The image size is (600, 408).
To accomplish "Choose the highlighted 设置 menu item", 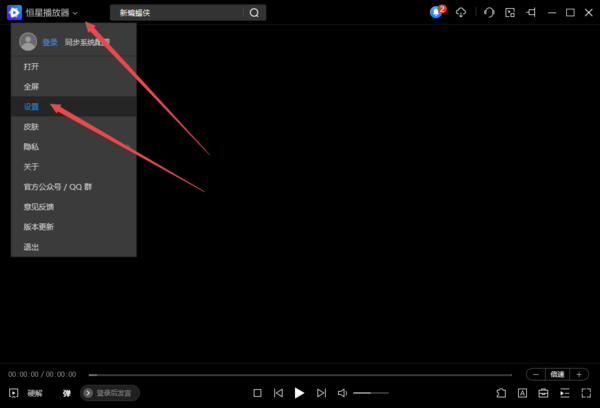I will pyautogui.click(x=73, y=106).
